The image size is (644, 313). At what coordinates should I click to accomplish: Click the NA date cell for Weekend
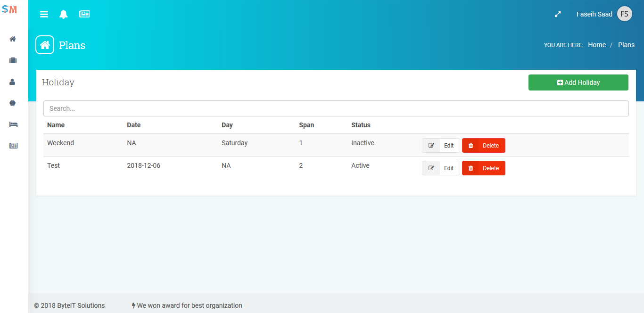132,143
